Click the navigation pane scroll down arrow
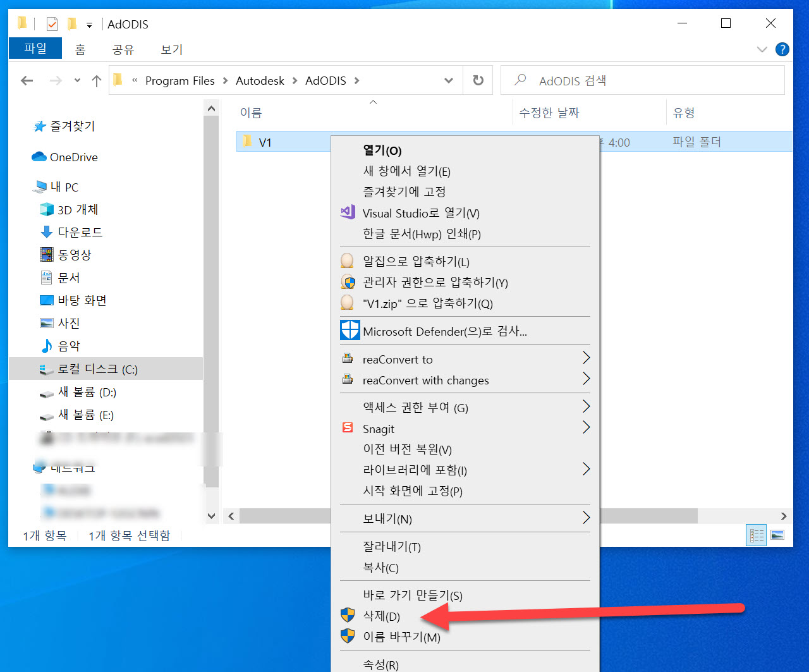The width and height of the screenshot is (809, 672). click(211, 516)
